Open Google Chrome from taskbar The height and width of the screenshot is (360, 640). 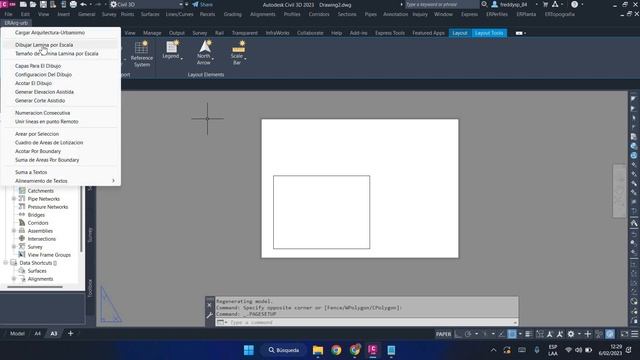(x=336, y=350)
